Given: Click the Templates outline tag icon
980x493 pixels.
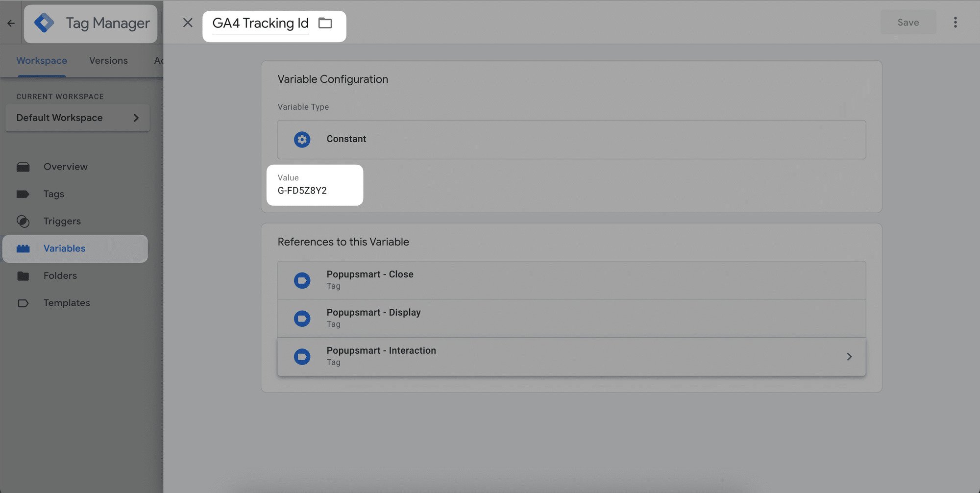Looking at the screenshot, I should coord(23,303).
